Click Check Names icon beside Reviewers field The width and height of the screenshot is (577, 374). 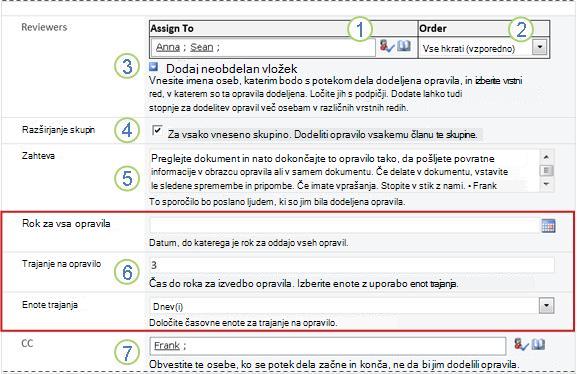point(387,46)
